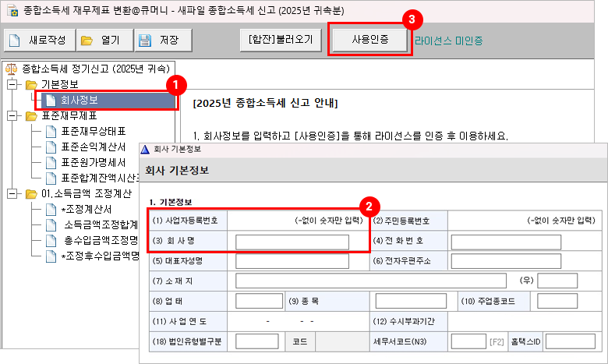Open 총수입금액조정명 tree entry
Viewport: 608px width, 364px height.
pos(101,240)
